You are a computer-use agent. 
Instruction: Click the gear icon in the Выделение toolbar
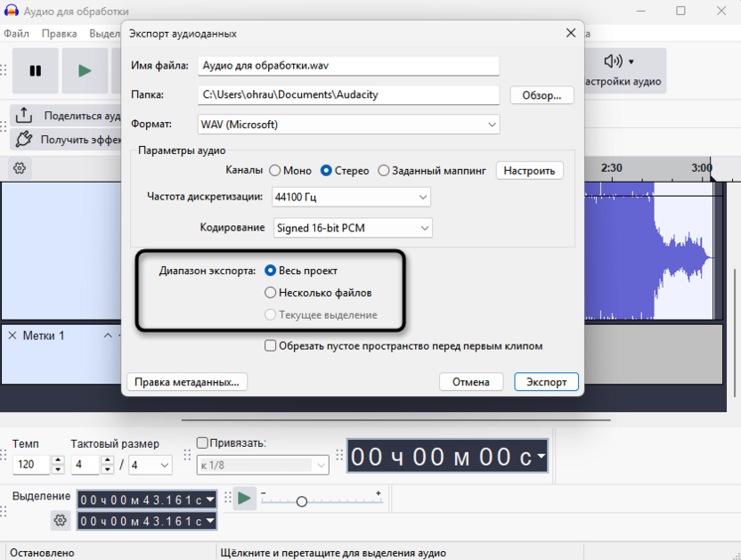tap(60, 520)
